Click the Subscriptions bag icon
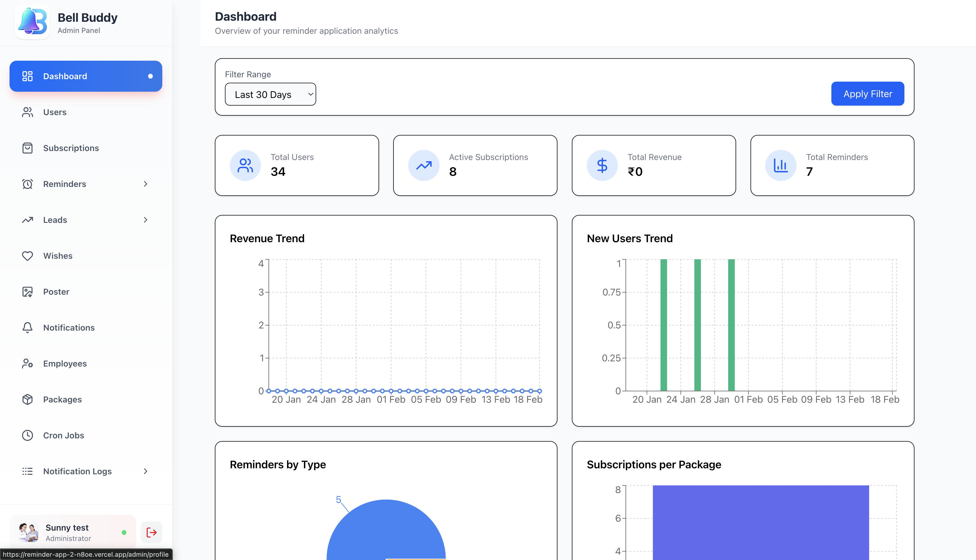Screen dimensions: 976x560 [x=27, y=148]
